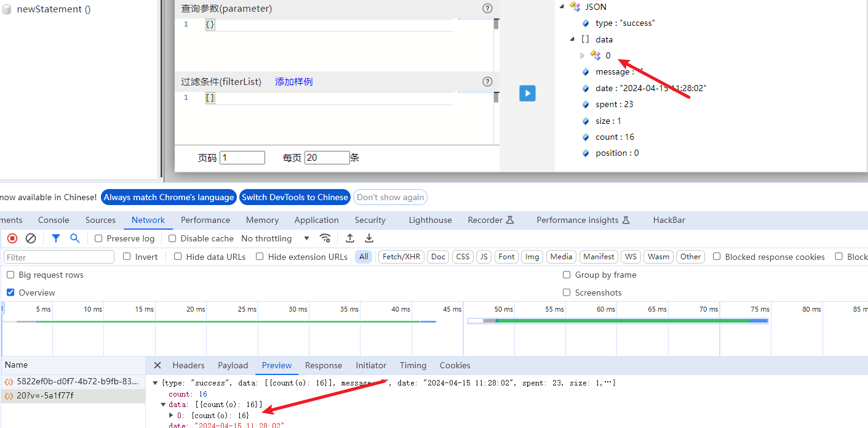The width and height of the screenshot is (868, 428).
Task: Enable Group by frame
Action: [x=567, y=275]
